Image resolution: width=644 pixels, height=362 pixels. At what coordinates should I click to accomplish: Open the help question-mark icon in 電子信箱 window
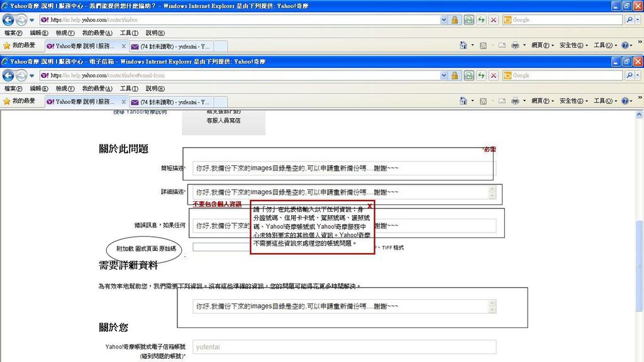(625, 101)
